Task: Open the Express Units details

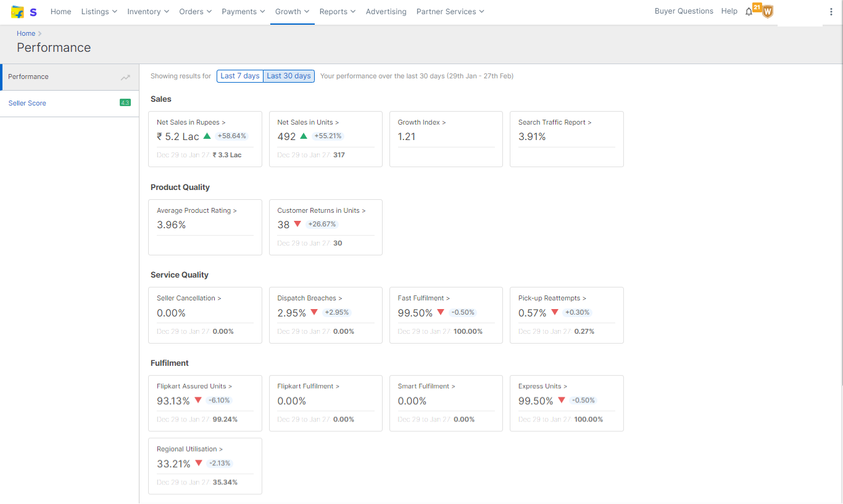Action: coord(543,386)
